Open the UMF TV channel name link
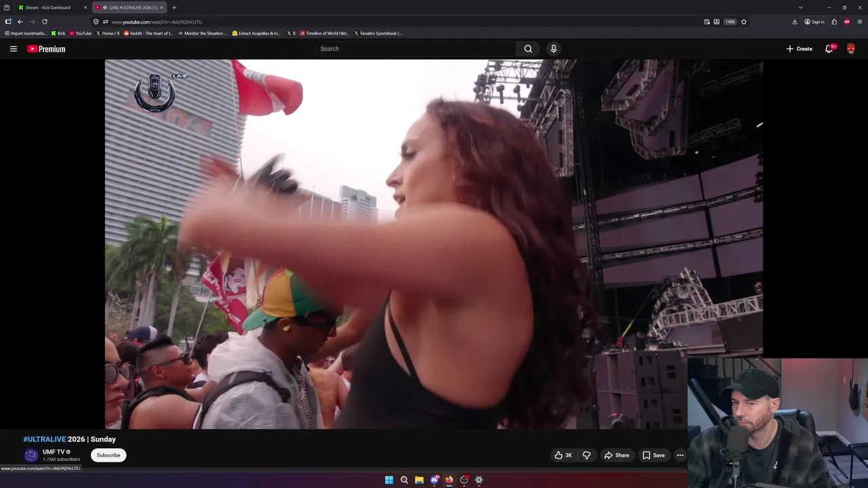 (54, 452)
